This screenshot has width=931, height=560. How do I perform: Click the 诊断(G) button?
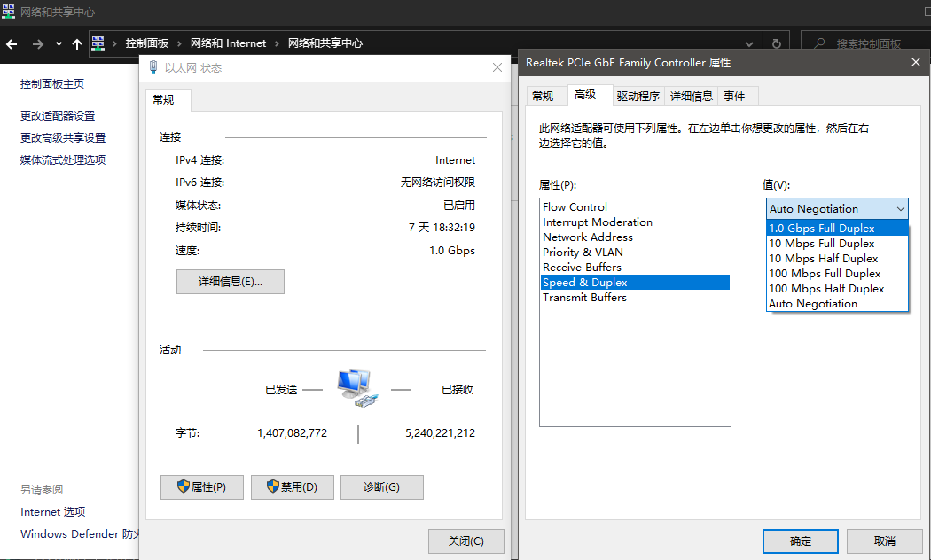click(x=382, y=487)
